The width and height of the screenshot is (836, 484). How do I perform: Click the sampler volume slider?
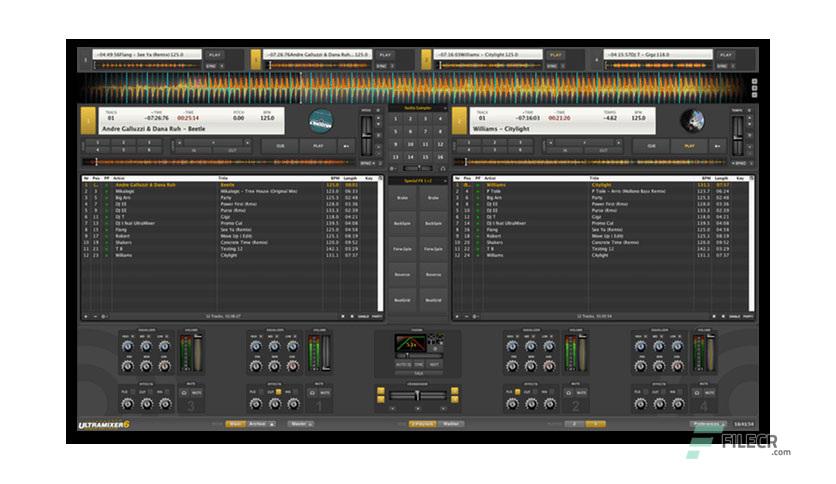point(418,168)
